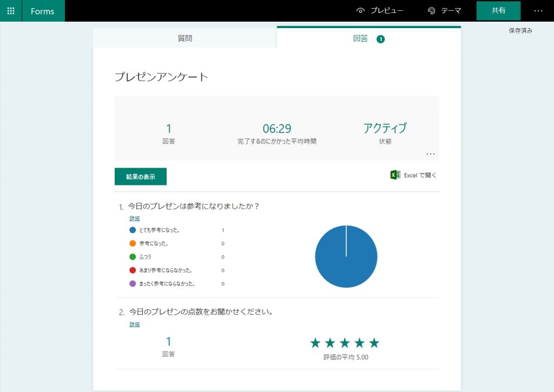The width and height of the screenshot is (554, 392).
Task: Click the Forms logo in the top bar
Action: 43,11
